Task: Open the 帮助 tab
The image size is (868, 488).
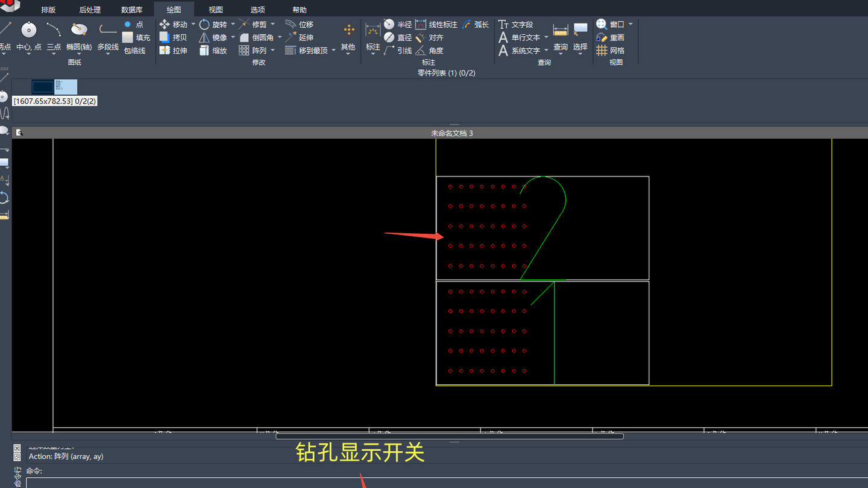Action: pos(299,10)
